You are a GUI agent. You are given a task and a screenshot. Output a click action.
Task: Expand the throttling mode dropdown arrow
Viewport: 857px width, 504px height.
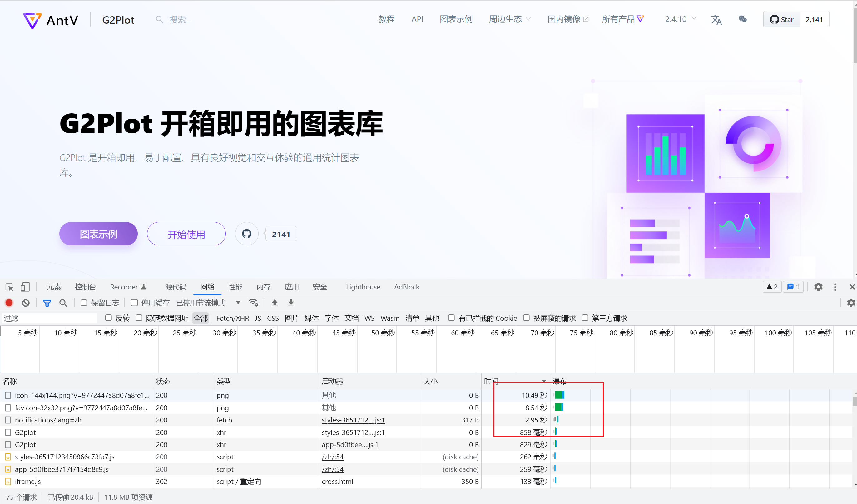[x=238, y=303]
